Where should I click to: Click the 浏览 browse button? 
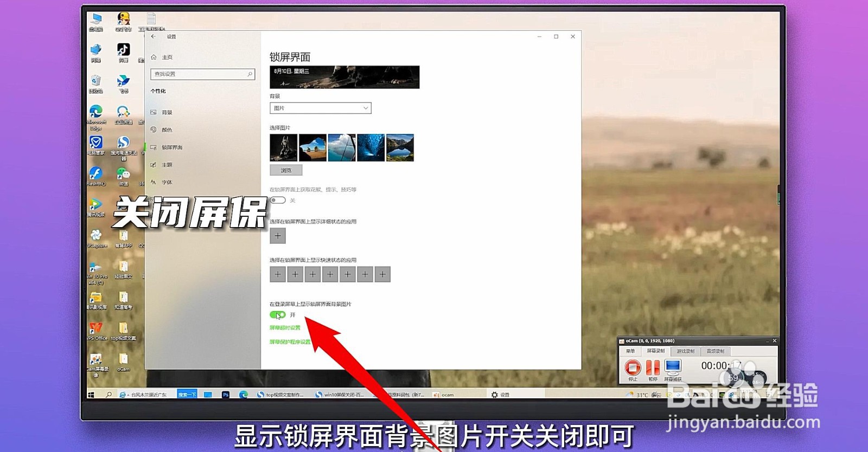[x=286, y=170]
